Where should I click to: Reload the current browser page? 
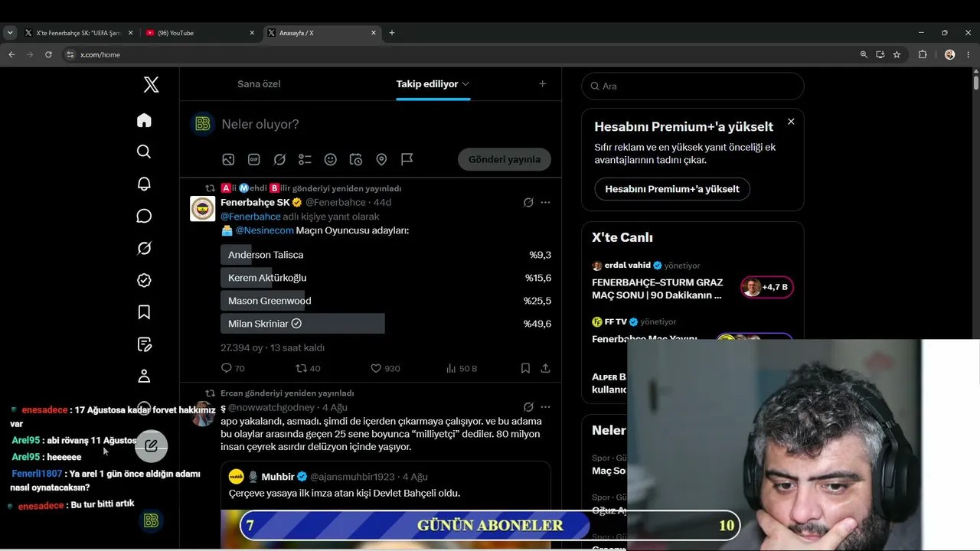[48, 54]
